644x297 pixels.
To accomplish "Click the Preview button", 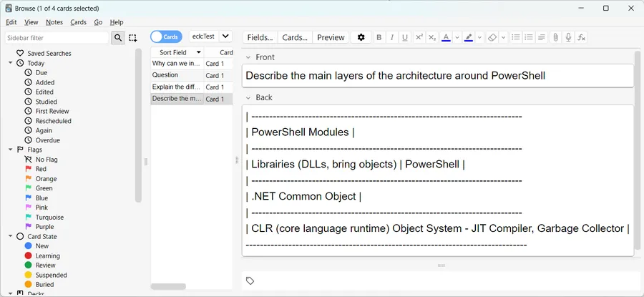I will tap(331, 37).
